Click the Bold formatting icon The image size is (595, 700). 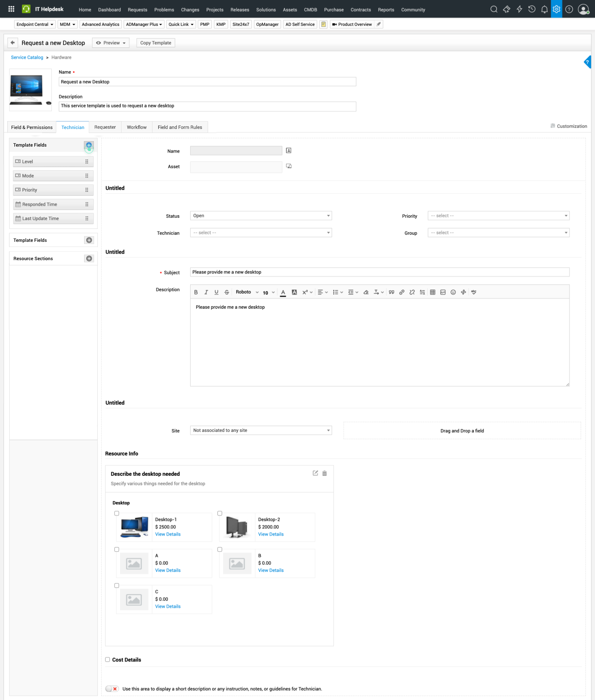196,293
